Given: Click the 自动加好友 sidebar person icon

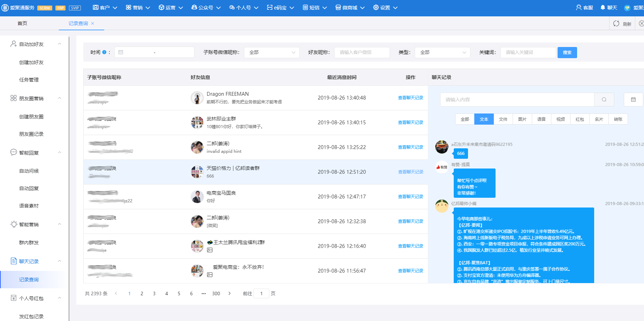Looking at the screenshot, I should (14, 44).
